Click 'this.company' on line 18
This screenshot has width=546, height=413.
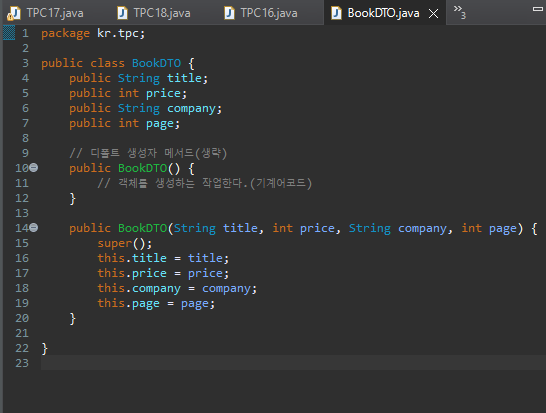(139, 288)
